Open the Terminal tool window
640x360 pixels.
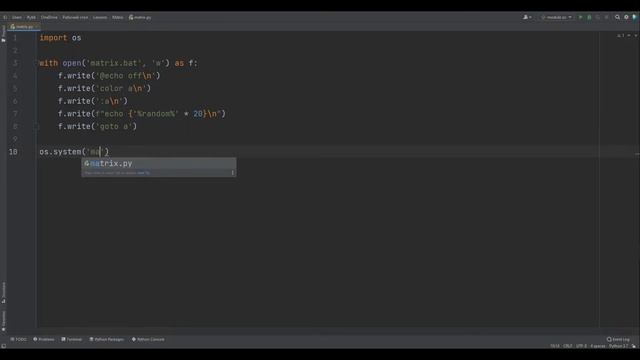pos(72,339)
